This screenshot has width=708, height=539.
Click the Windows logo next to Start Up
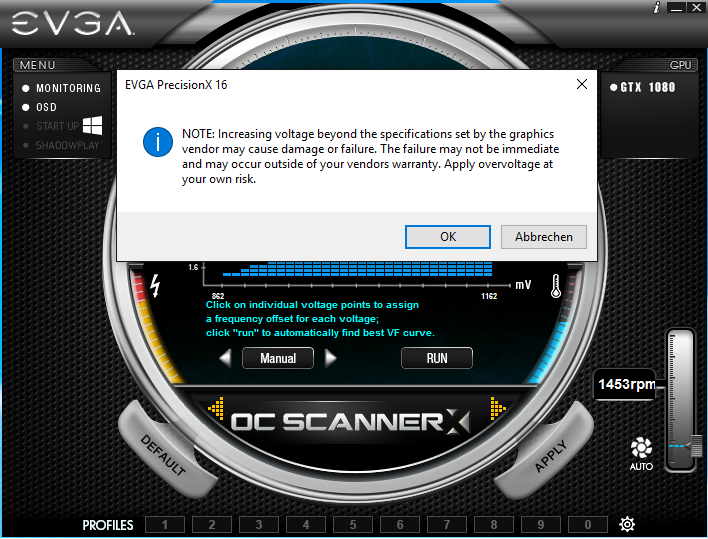point(93,125)
